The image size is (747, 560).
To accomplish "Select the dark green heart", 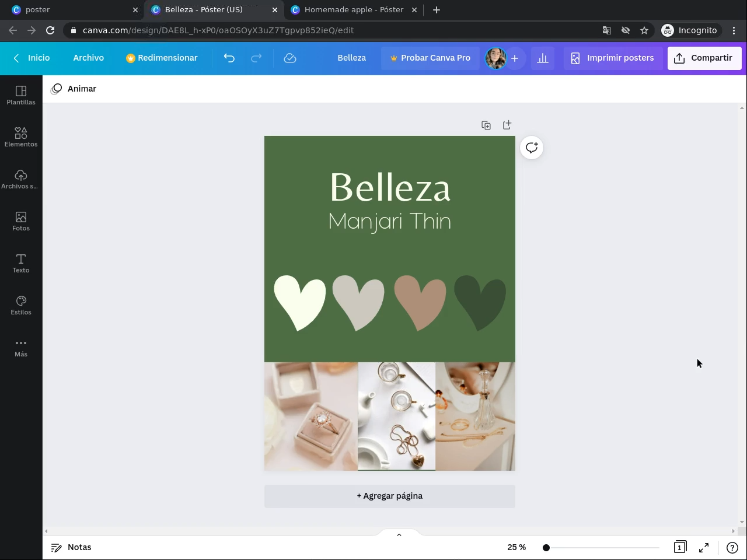I will point(480,303).
